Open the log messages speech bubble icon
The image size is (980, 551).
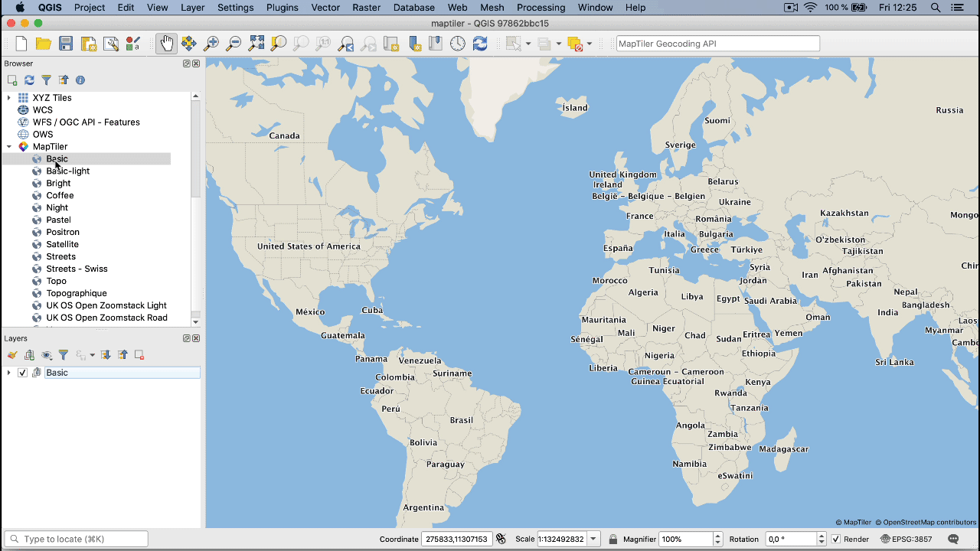tap(953, 540)
